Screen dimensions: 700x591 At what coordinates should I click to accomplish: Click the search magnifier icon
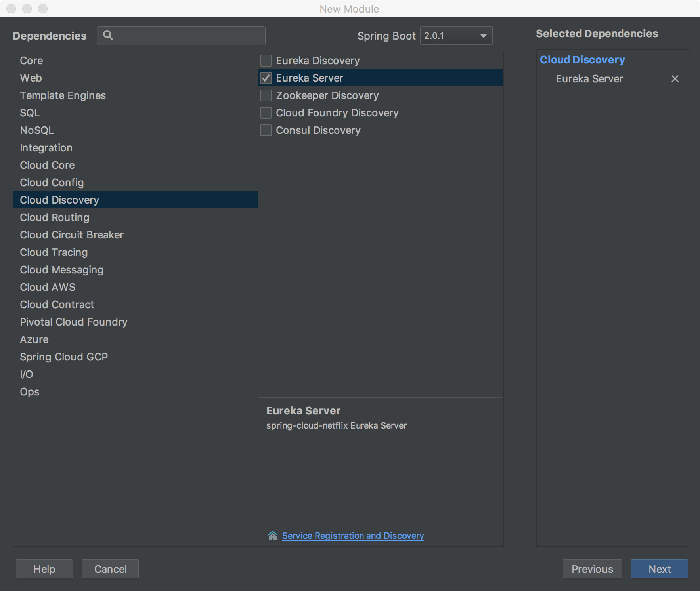click(108, 35)
